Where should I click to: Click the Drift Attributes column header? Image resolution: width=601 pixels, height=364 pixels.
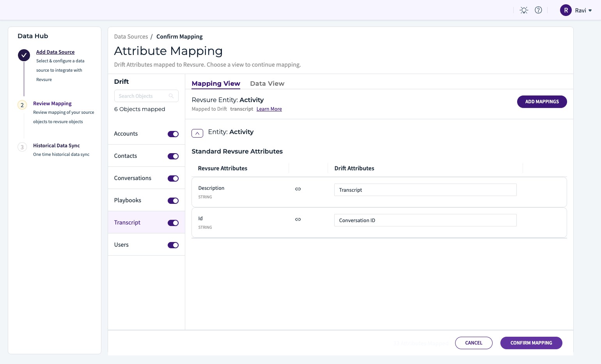tap(354, 168)
